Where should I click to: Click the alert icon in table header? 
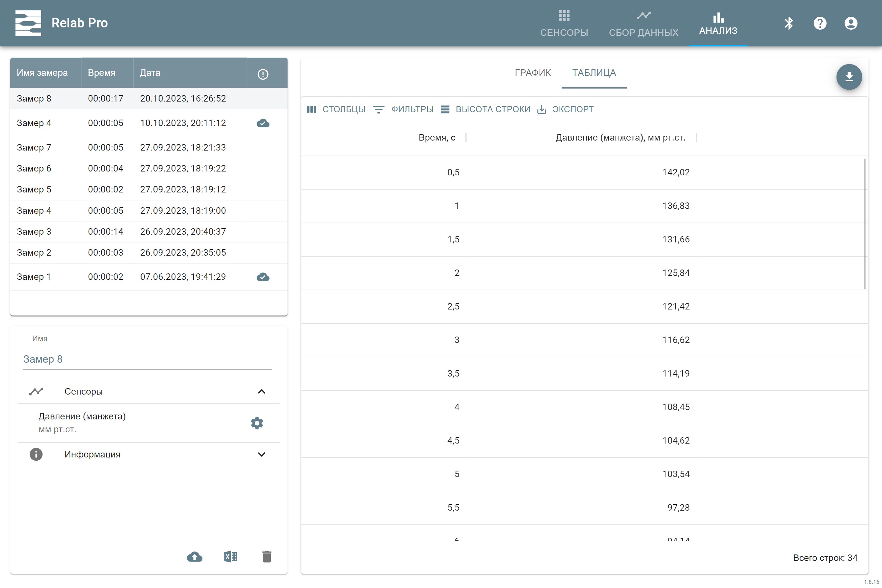click(263, 74)
